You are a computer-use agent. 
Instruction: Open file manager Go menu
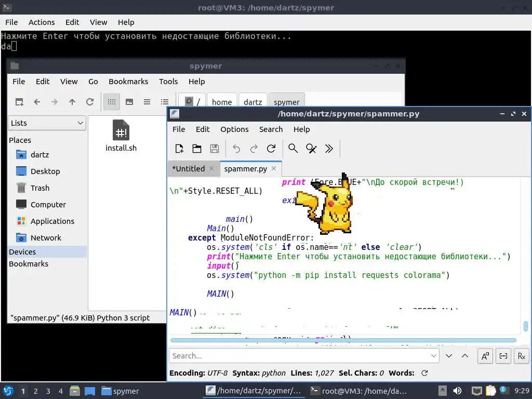[x=93, y=82]
